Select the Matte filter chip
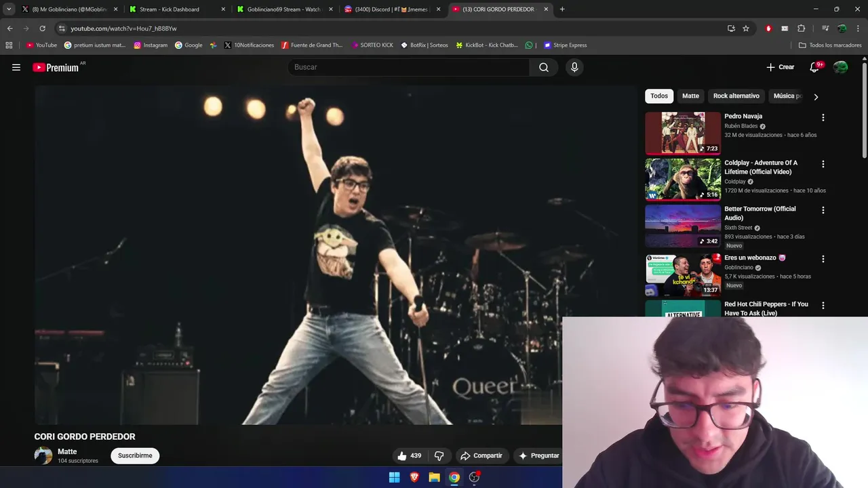Screen dimensions: 868x488 pos(690,96)
